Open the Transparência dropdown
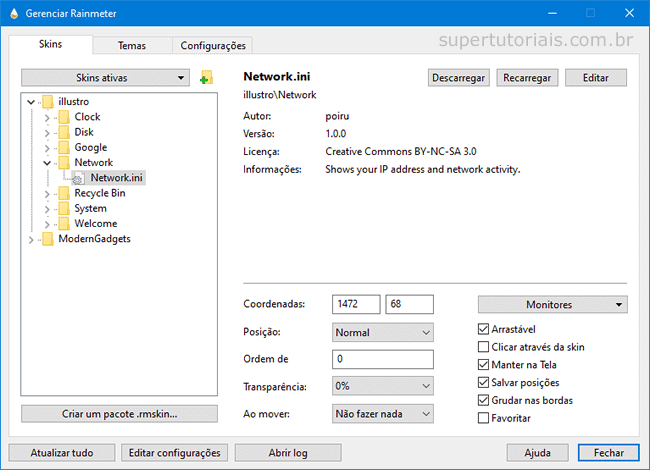The width and height of the screenshot is (650, 470). [x=382, y=386]
